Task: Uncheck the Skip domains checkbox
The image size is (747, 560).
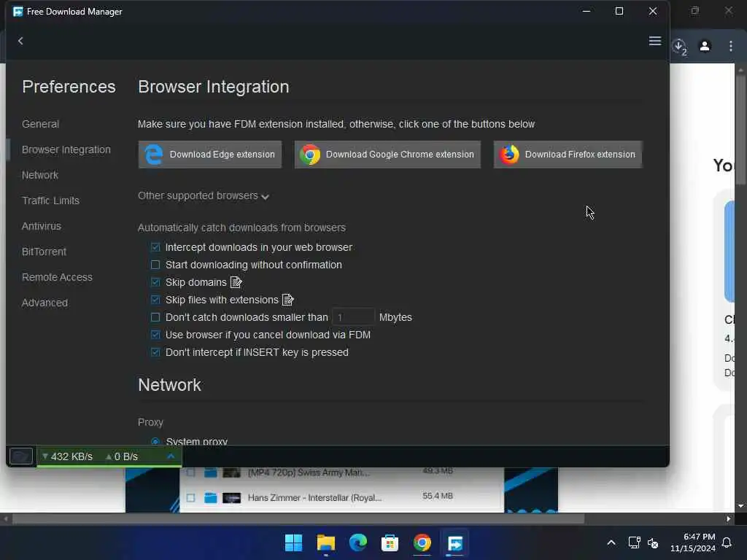Action: coord(155,282)
